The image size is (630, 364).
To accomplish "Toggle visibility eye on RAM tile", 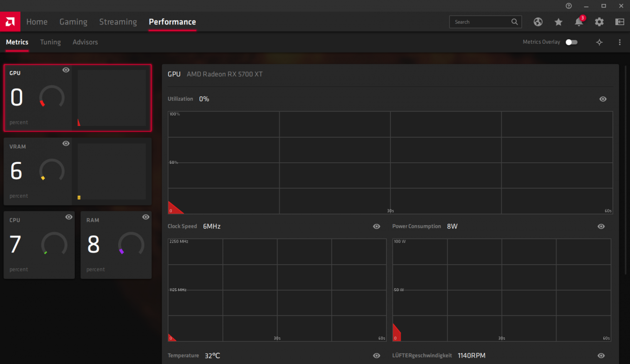I will tap(146, 217).
